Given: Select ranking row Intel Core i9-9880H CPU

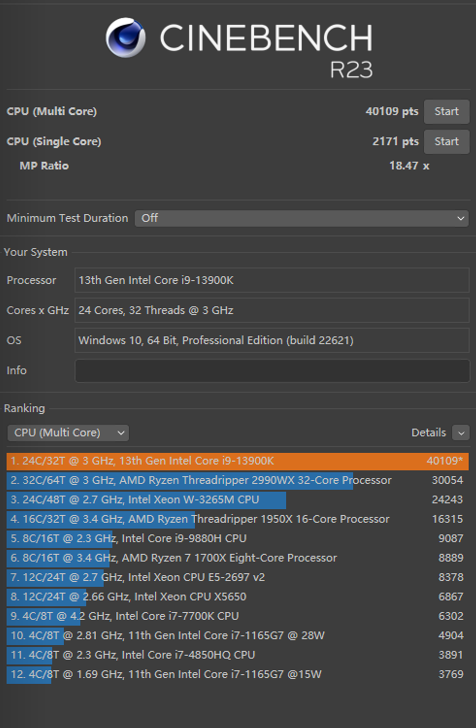Looking at the screenshot, I should [238, 539].
